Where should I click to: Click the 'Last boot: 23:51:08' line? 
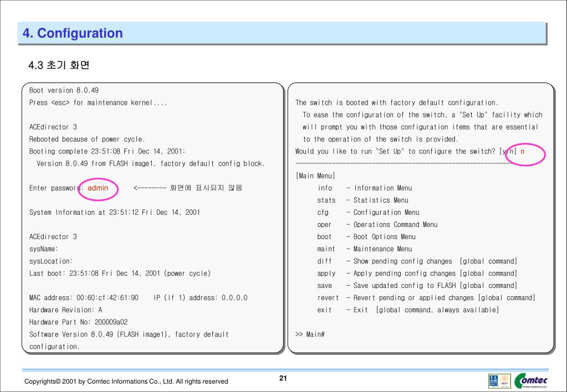[x=120, y=274]
